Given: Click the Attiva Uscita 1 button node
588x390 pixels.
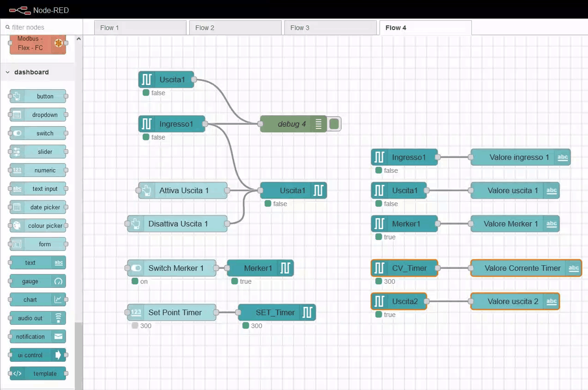Looking at the screenshot, I should pyautogui.click(x=183, y=190).
